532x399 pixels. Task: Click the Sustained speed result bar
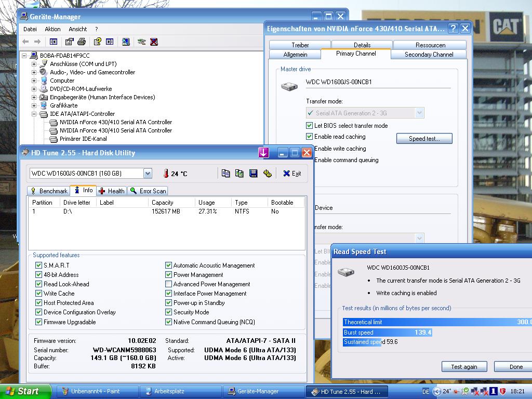click(362, 342)
